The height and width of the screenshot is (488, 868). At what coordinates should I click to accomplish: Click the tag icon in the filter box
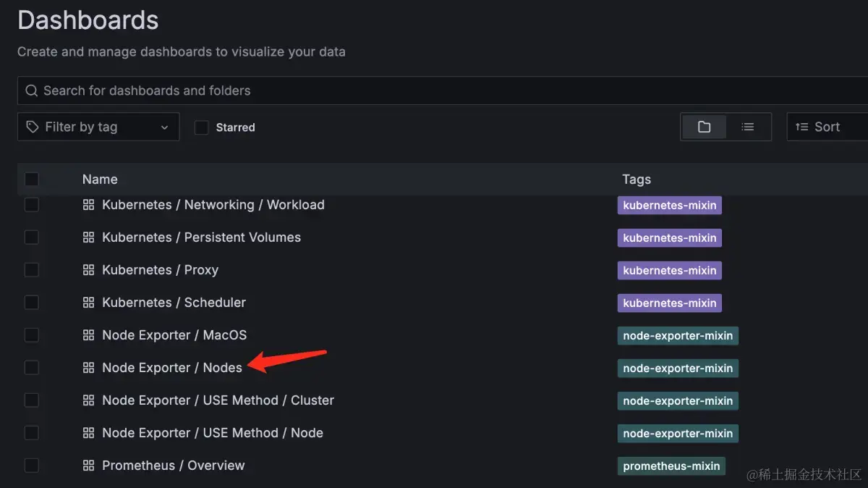click(x=33, y=127)
